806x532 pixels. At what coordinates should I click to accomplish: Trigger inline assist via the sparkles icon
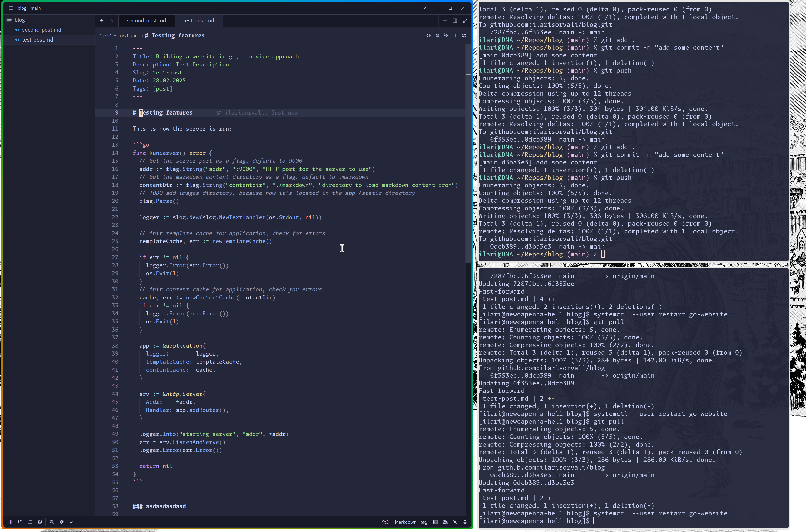click(446, 35)
